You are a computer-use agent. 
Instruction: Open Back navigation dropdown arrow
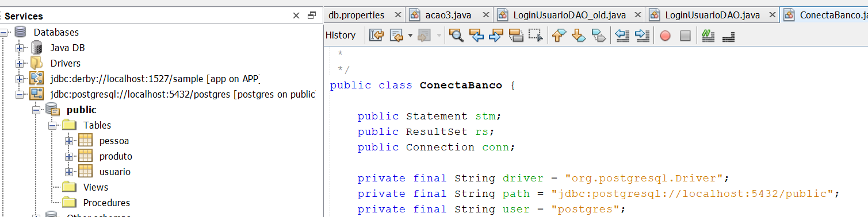(410, 36)
